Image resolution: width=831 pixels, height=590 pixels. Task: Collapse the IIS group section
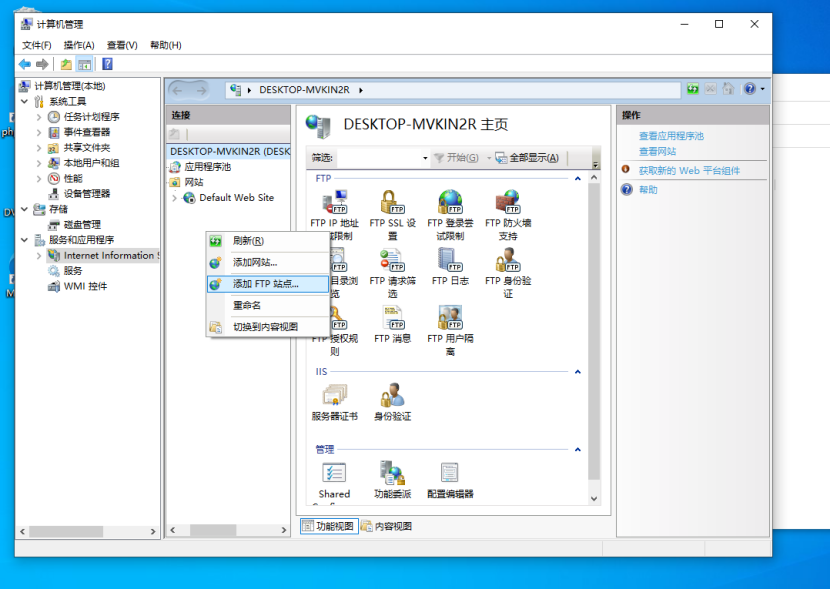tap(578, 372)
